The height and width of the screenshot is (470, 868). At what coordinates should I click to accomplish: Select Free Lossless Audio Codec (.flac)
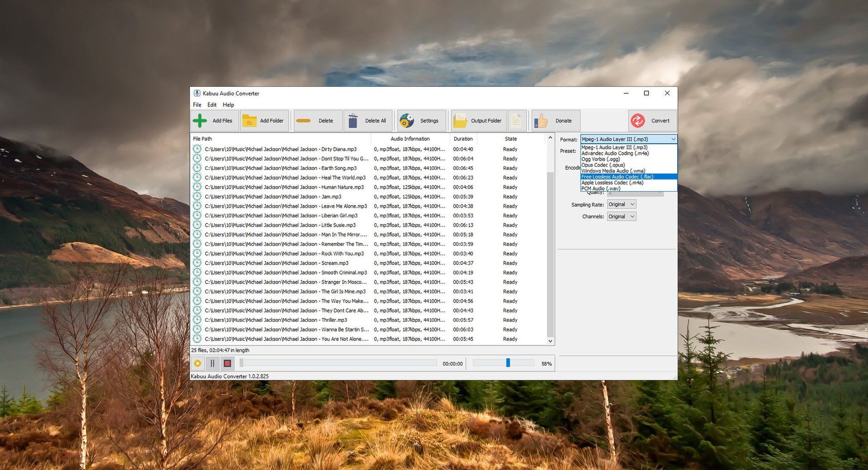coord(629,177)
